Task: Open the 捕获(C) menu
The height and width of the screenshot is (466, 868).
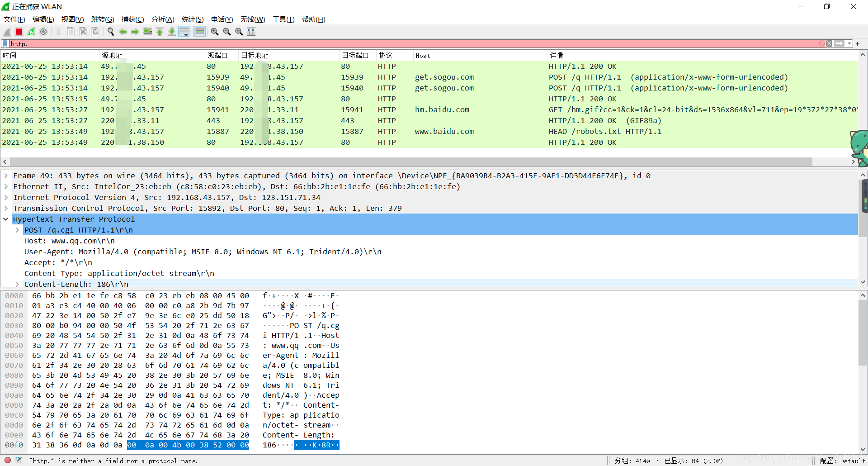Action: [x=132, y=19]
